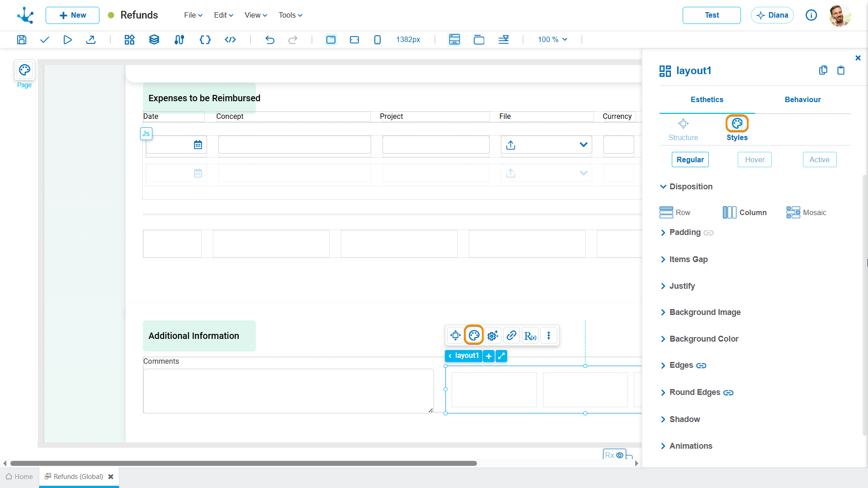Select the Active state toggle
Viewport: 868px width, 488px height.
(x=819, y=160)
